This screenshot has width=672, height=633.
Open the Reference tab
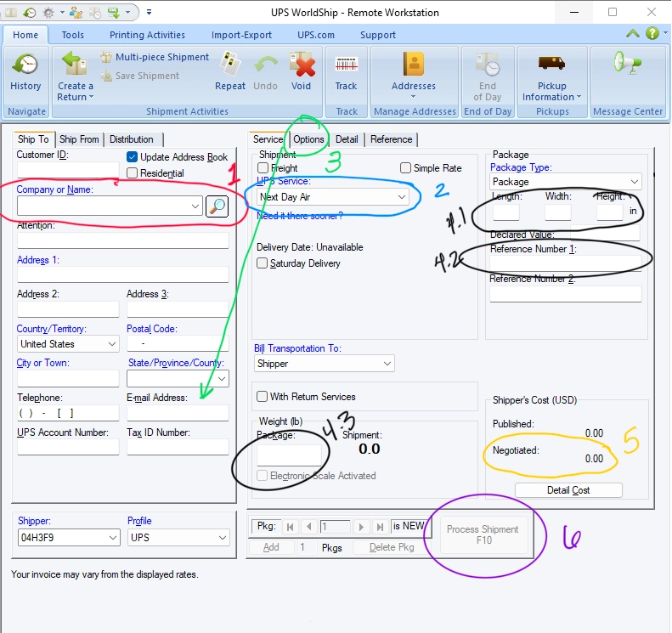click(x=392, y=139)
